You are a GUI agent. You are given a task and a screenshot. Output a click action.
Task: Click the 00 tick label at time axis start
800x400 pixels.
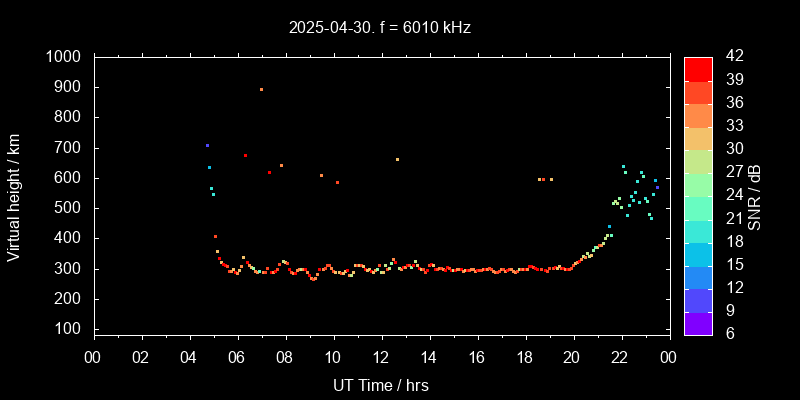[x=93, y=356]
